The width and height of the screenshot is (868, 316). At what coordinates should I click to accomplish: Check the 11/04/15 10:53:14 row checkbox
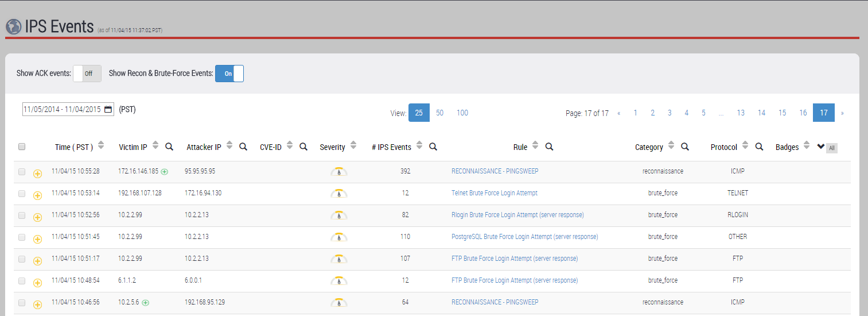(22, 193)
